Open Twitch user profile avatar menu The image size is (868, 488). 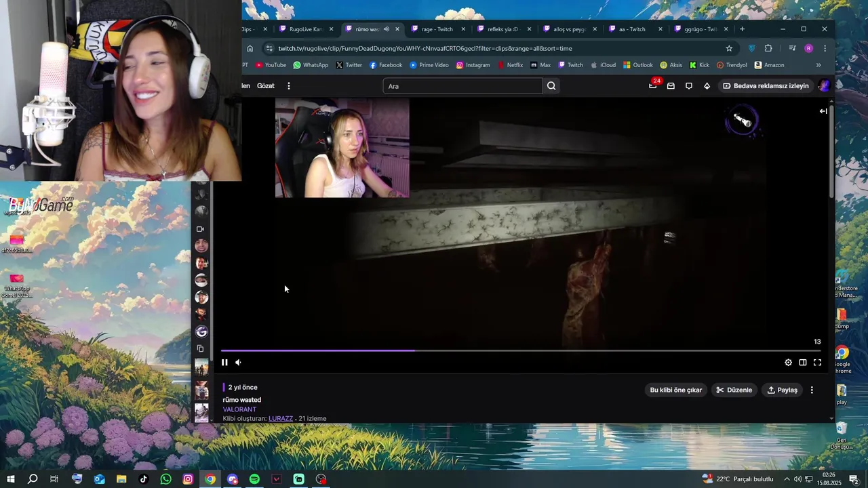pos(824,86)
